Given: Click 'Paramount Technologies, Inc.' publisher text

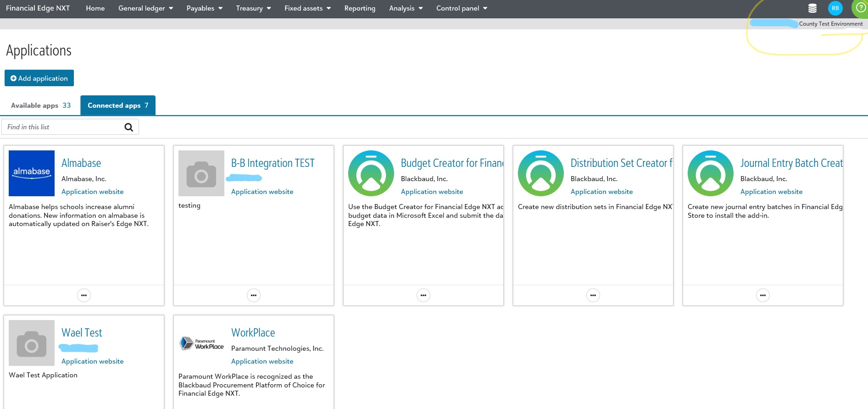Looking at the screenshot, I should 278,348.
